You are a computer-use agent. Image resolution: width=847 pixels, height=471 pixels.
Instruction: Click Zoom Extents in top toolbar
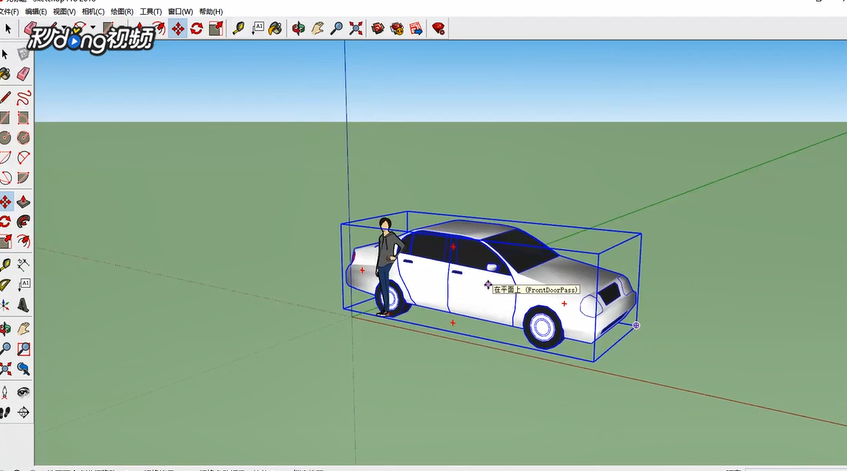pyautogui.click(x=355, y=29)
